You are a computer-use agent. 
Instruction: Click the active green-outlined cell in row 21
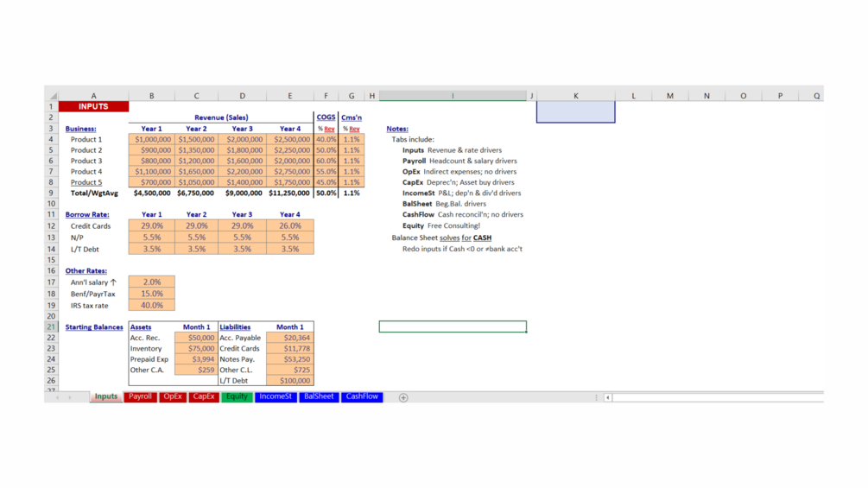tap(453, 327)
